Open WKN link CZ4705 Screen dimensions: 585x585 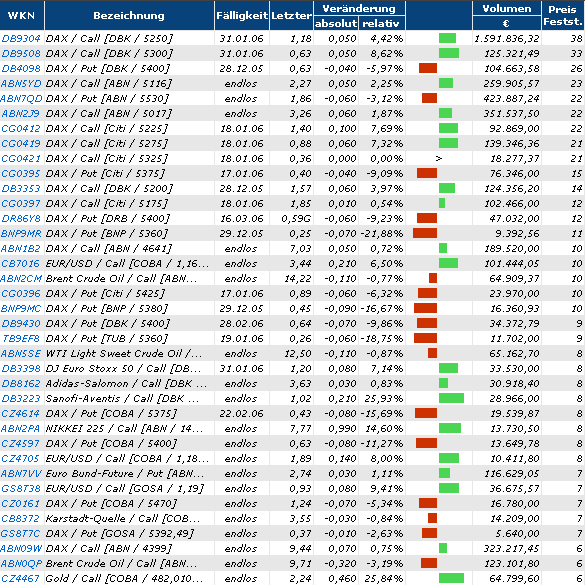pyautogui.click(x=21, y=459)
